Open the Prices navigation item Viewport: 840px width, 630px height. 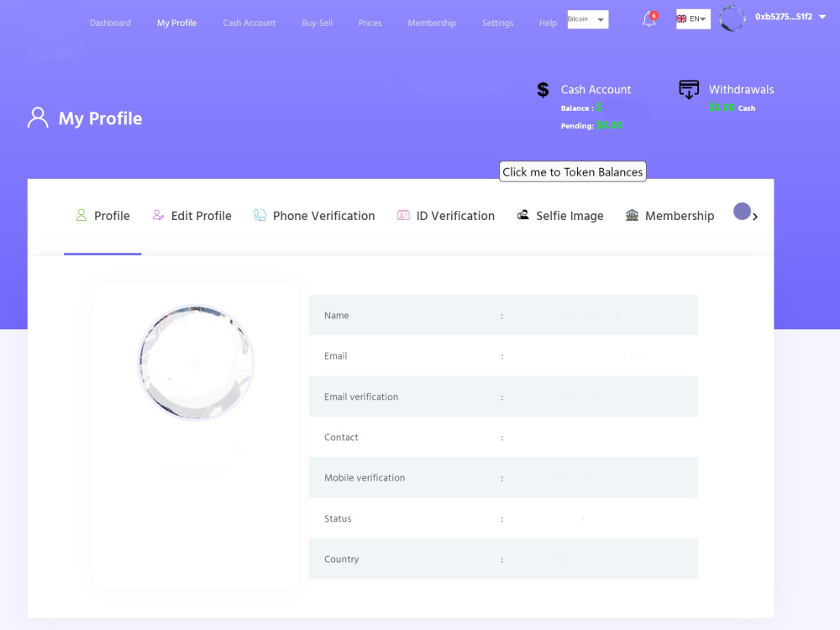(x=370, y=23)
